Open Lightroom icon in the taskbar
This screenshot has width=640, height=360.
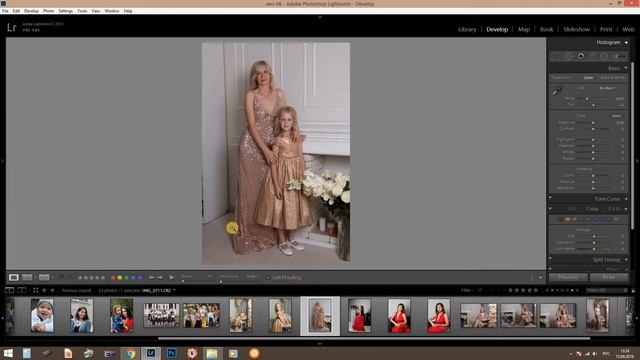[151, 353]
